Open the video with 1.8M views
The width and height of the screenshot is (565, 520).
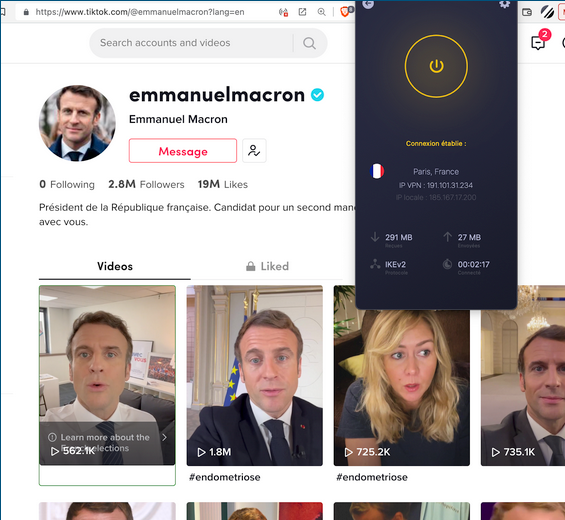tap(254, 375)
